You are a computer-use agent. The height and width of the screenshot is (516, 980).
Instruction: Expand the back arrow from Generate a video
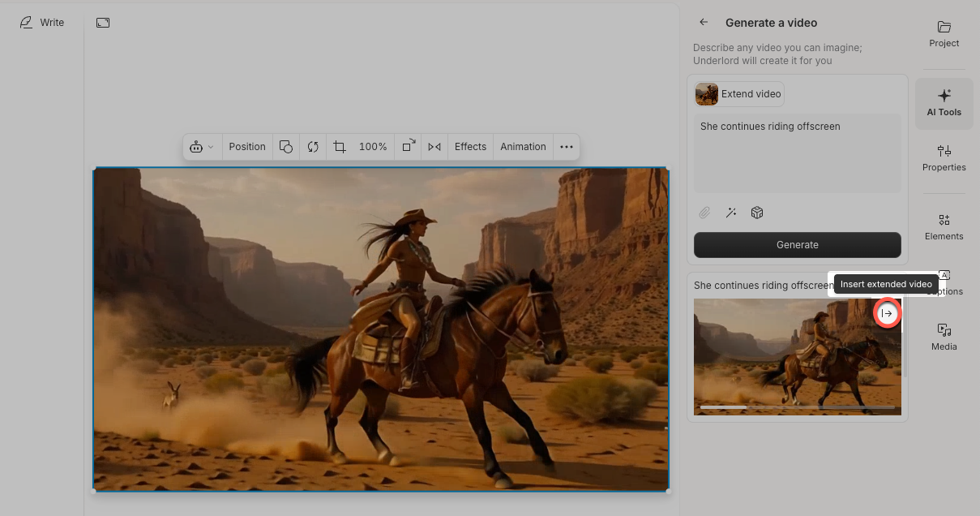[x=703, y=23]
